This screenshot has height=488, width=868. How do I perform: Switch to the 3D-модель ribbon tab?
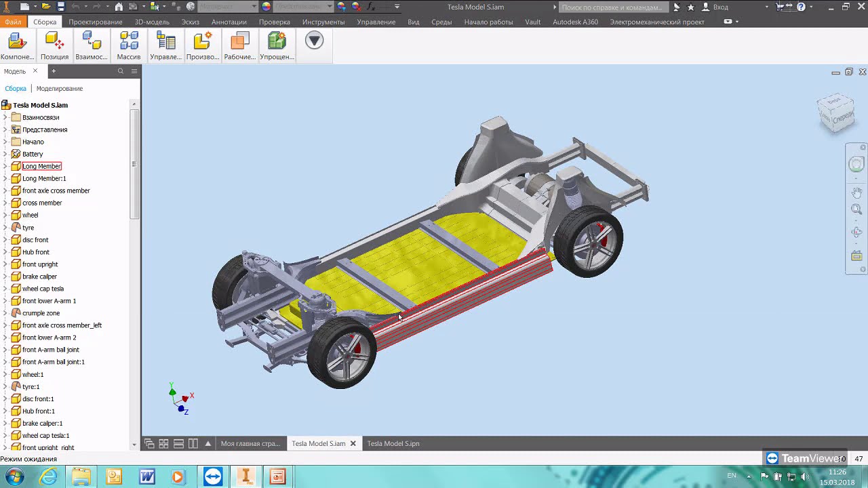pyautogui.click(x=152, y=22)
